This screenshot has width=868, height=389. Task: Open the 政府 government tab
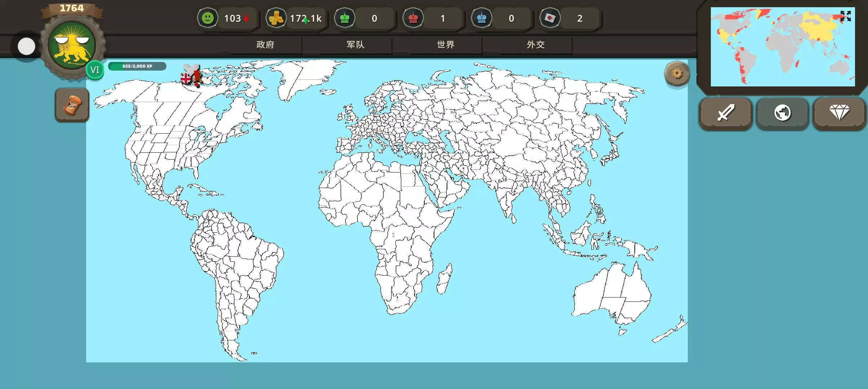[265, 45]
